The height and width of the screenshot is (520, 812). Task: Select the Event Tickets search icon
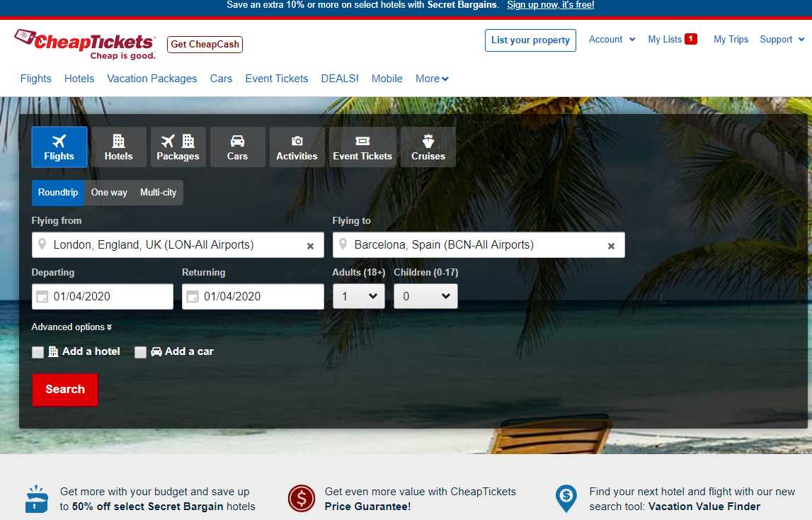[x=362, y=141]
